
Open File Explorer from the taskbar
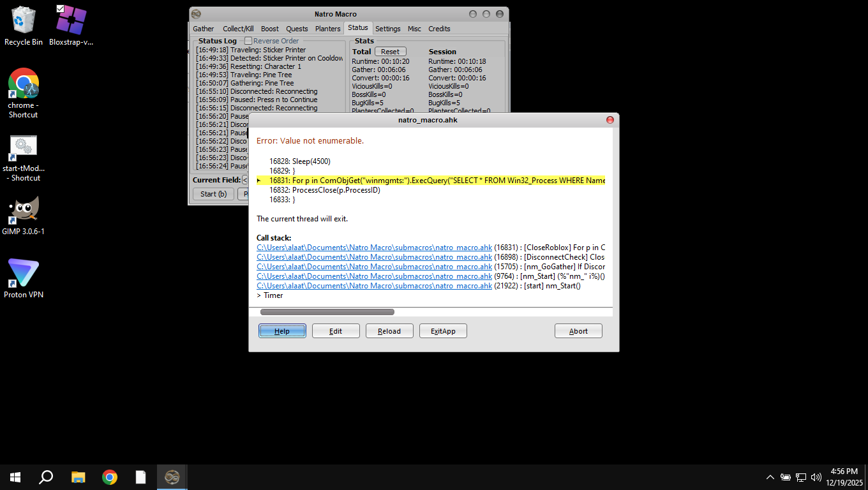(78, 477)
